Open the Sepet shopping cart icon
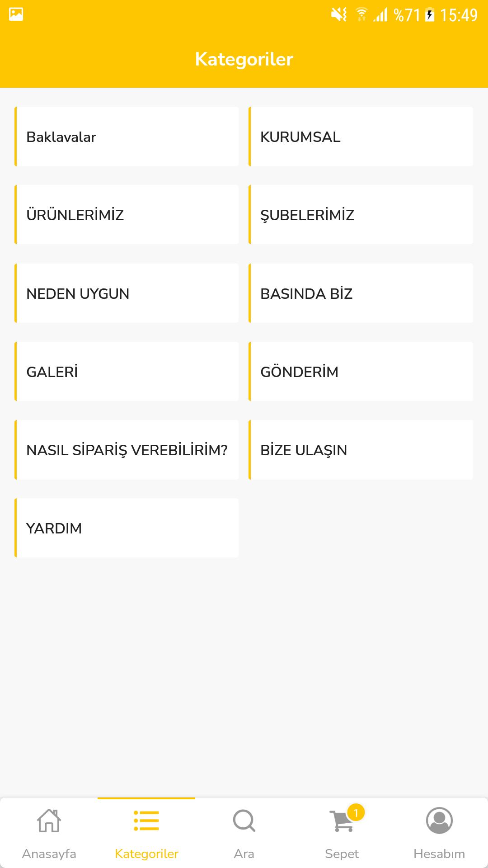The width and height of the screenshot is (488, 868). tap(342, 821)
